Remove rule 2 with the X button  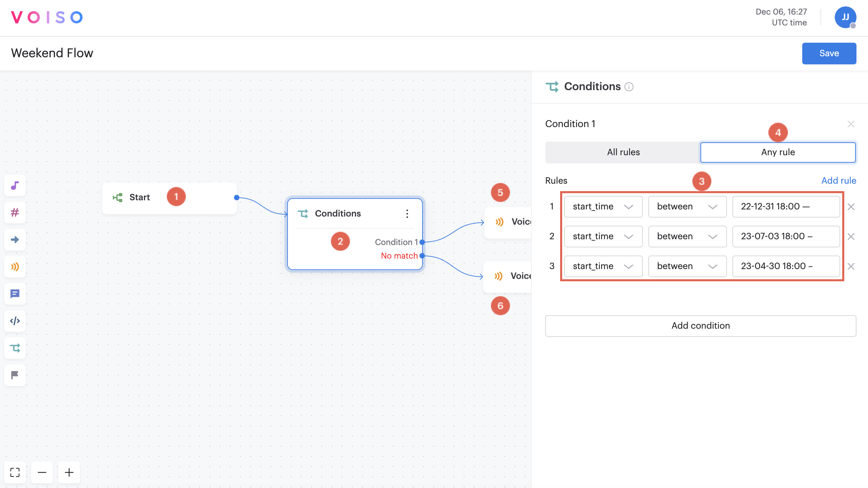pos(851,237)
